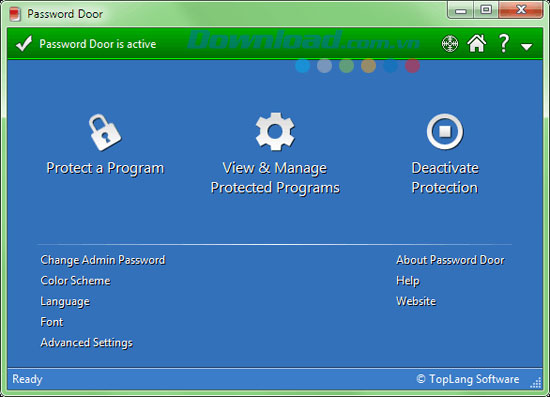Open About Password Door

pos(450,260)
